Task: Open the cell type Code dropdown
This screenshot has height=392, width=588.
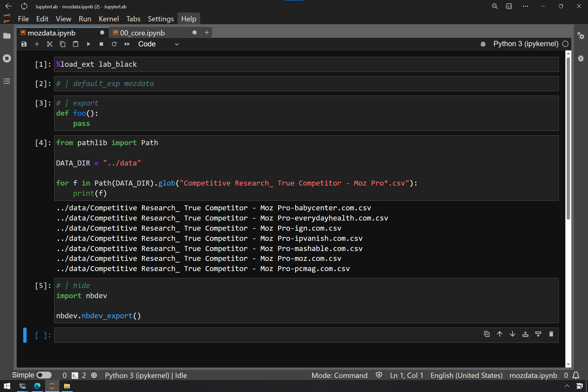Action: pos(158,44)
